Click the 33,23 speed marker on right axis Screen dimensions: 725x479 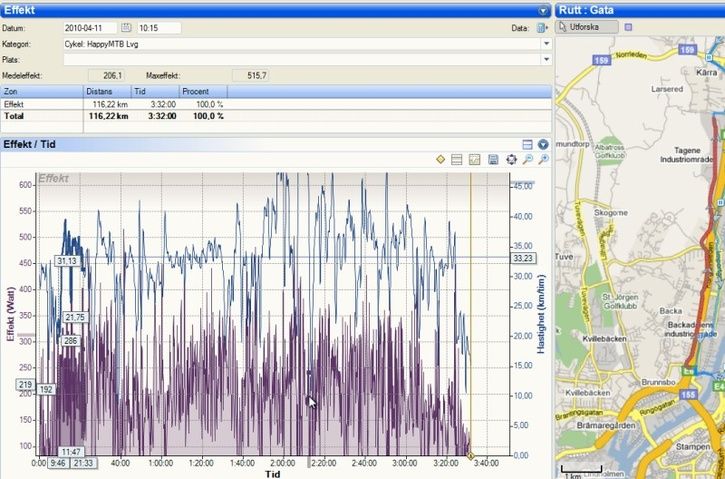[523, 258]
